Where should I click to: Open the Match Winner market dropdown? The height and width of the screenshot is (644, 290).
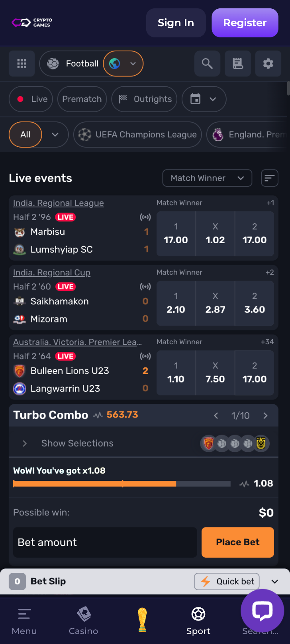click(x=207, y=178)
